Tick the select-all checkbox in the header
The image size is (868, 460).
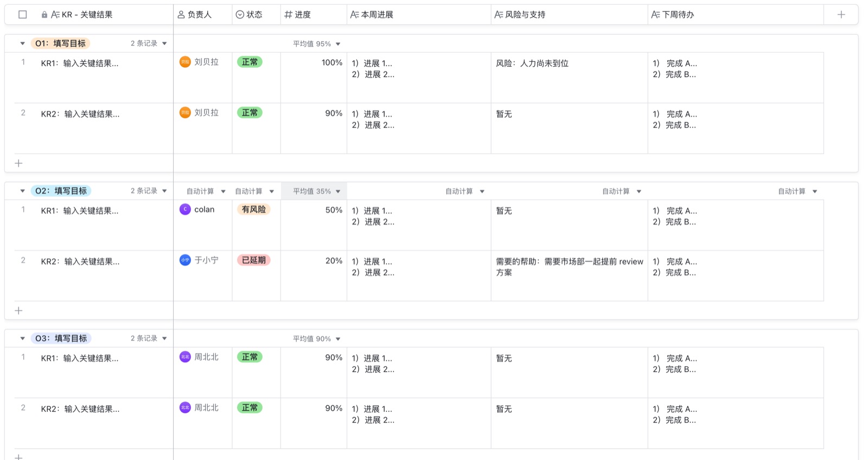coord(23,15)
